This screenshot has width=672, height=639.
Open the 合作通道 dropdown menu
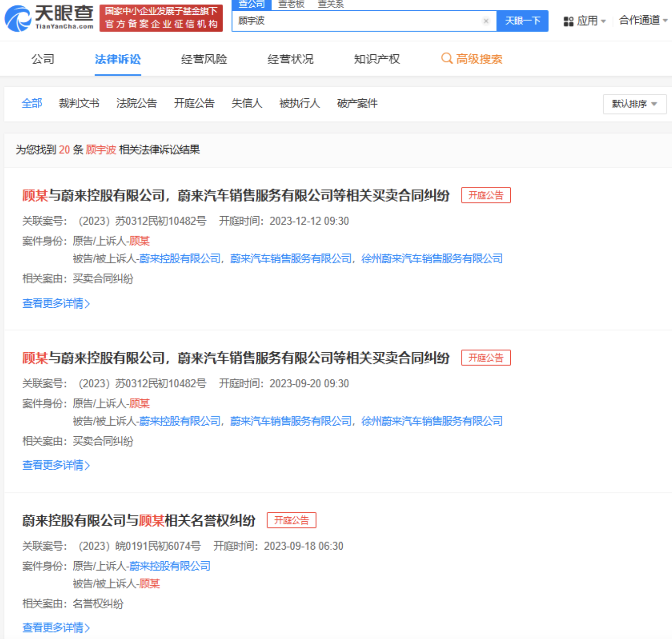point(643,20)
